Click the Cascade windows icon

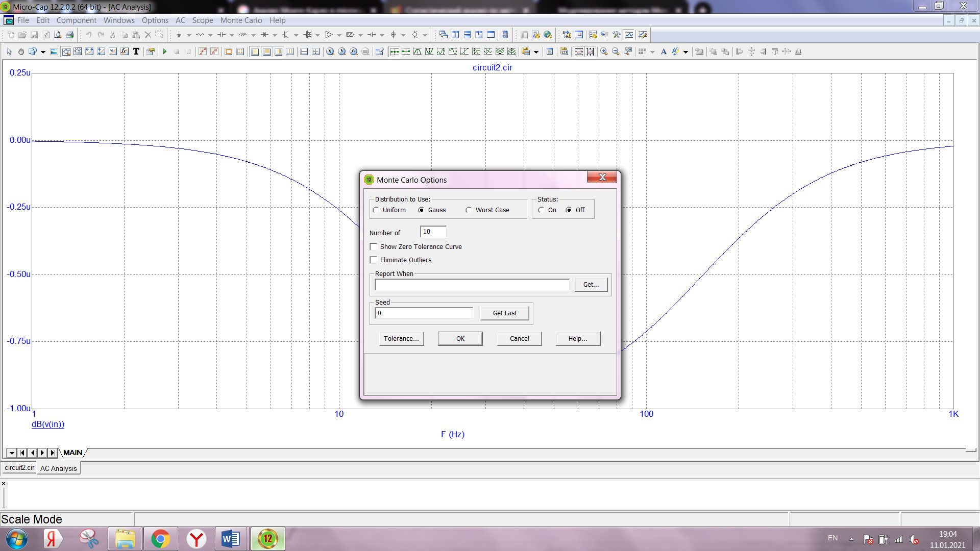coord(444,35)
